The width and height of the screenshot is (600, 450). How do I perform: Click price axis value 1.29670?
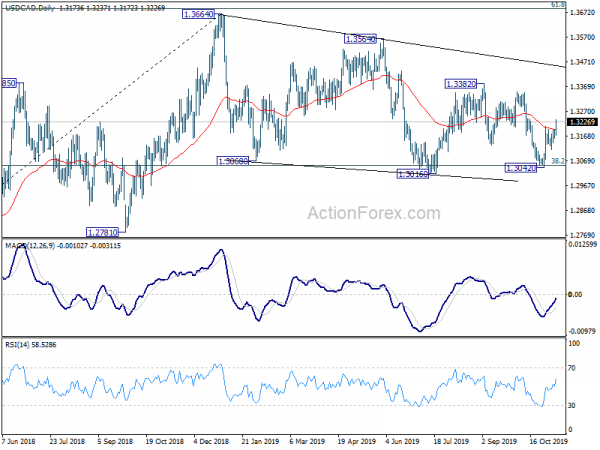tap(582, 186)
